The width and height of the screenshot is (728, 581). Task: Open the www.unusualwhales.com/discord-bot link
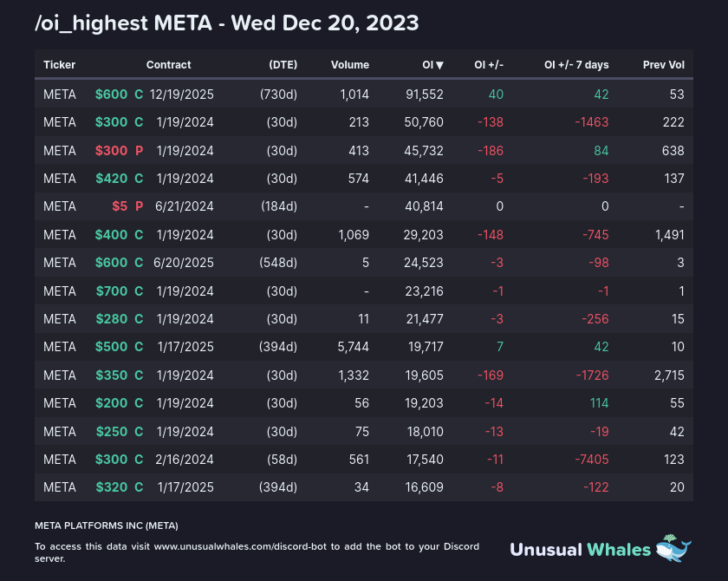point(240,546)
